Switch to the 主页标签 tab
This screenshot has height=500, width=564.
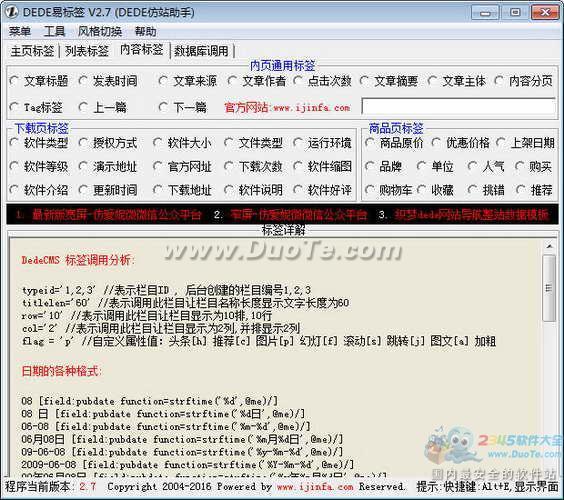[32, 51]
